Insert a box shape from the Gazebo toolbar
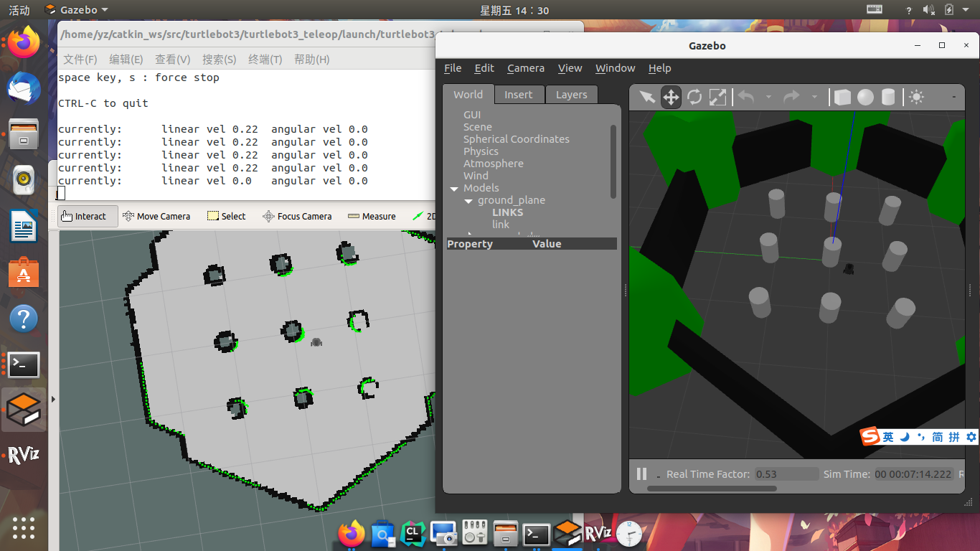The image size is (980, 551). pyautogui.click(x=842, y=97)
